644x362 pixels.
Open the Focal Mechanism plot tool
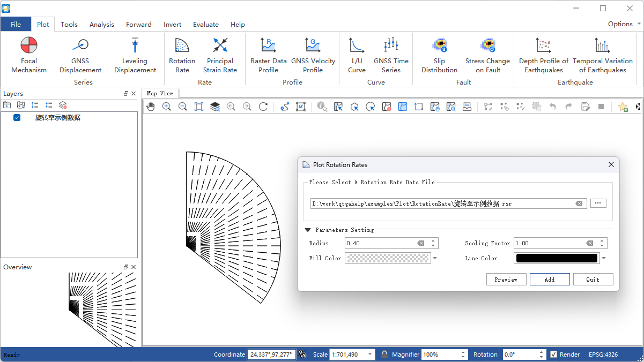tap(29, 55)
